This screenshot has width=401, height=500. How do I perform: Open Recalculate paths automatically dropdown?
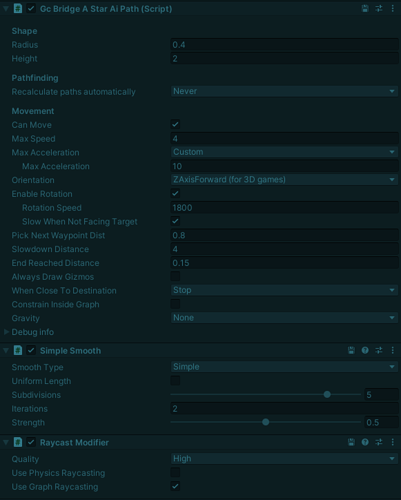pyautogui.click(x=284, y=91)
